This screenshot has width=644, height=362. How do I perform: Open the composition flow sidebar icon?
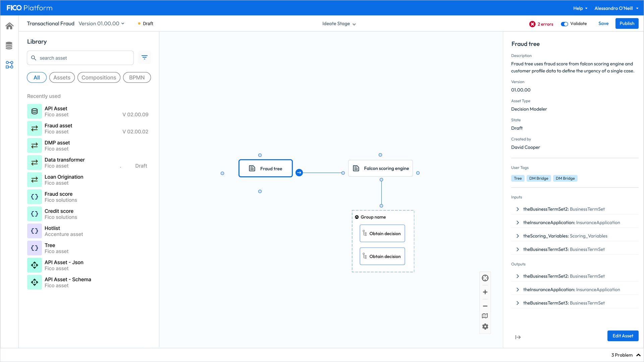(9, 65)
